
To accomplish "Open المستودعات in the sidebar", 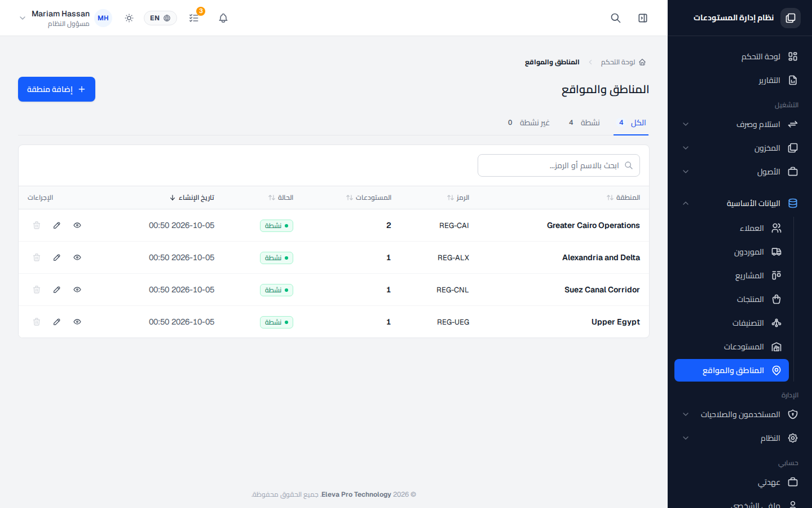I will (731, 347).
